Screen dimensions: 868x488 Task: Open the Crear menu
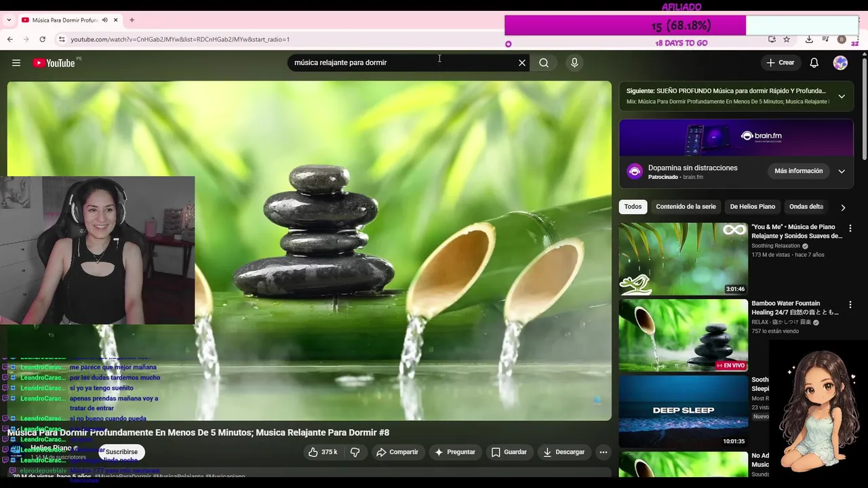tap(781, 63)
